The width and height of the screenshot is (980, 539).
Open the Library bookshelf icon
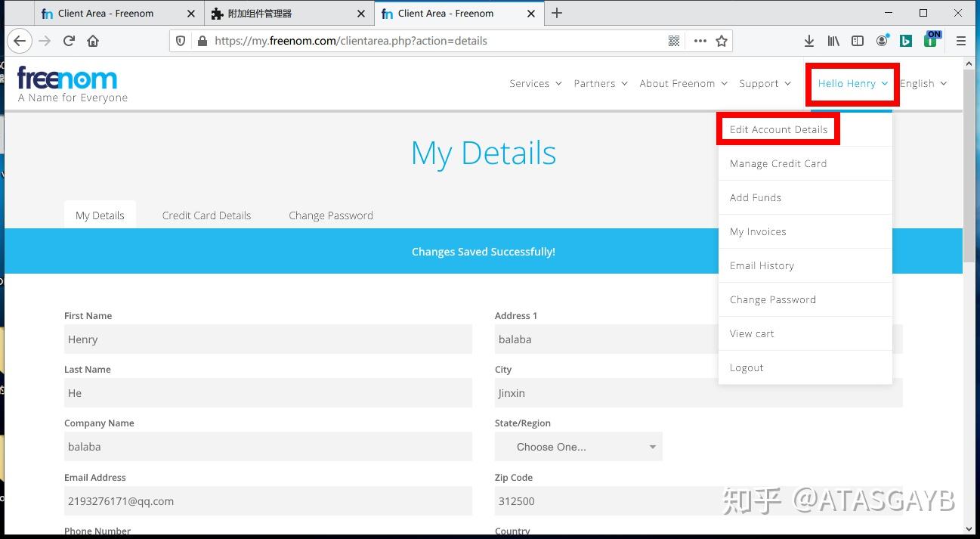(833, 41)
